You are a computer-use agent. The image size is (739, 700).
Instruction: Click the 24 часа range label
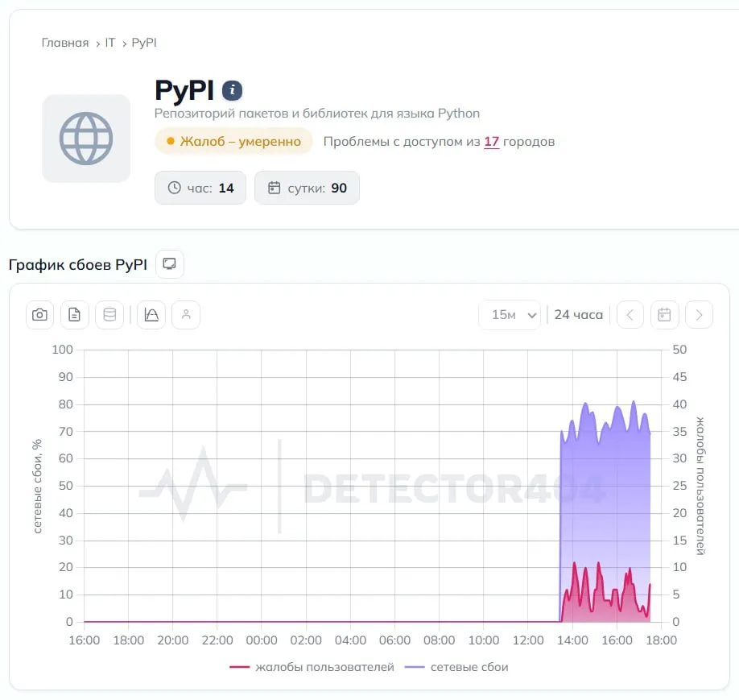tap(578, 315)
